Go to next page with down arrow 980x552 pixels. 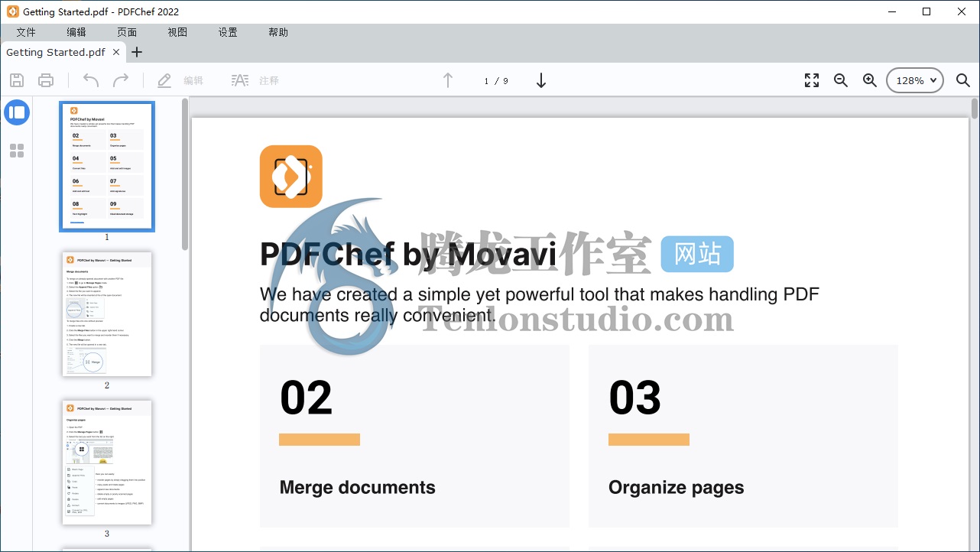tap(541, 80)
